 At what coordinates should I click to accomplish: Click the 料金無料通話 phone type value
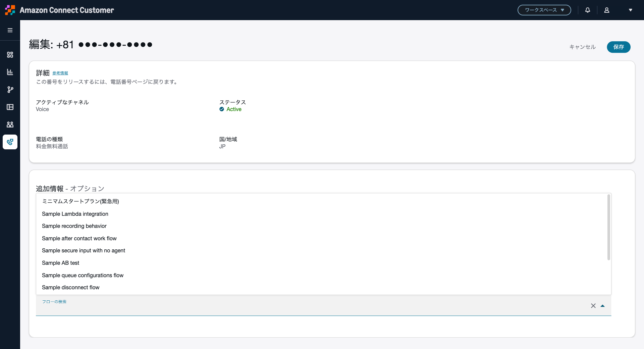pyautogui.click(x=52, y=146)
